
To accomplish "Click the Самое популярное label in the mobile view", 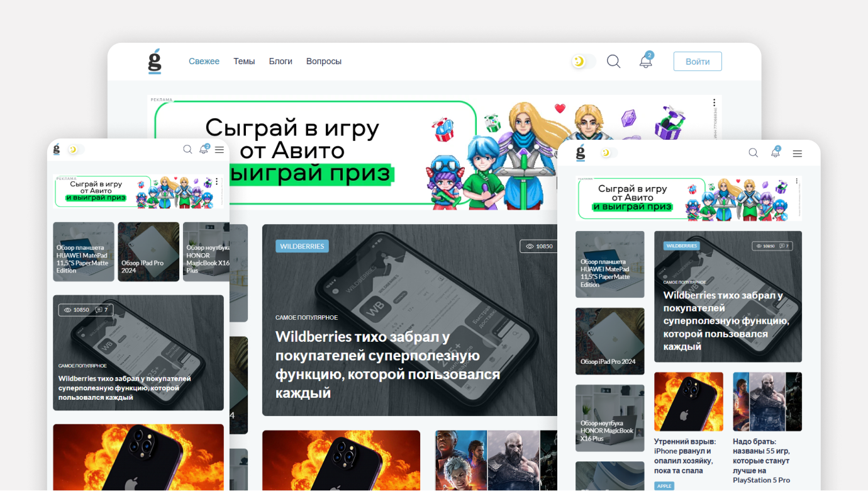I will click(82, 366).
